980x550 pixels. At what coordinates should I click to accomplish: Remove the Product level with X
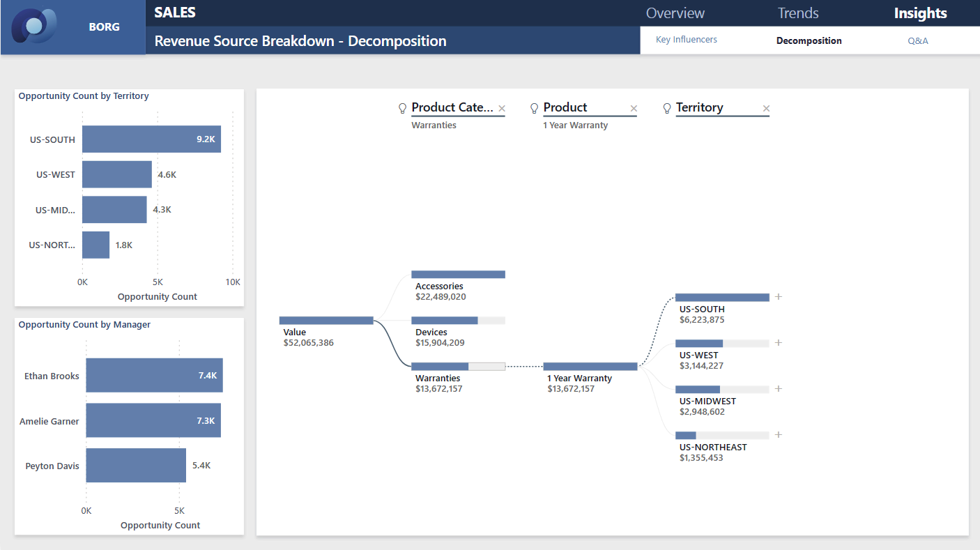(634, 108)
